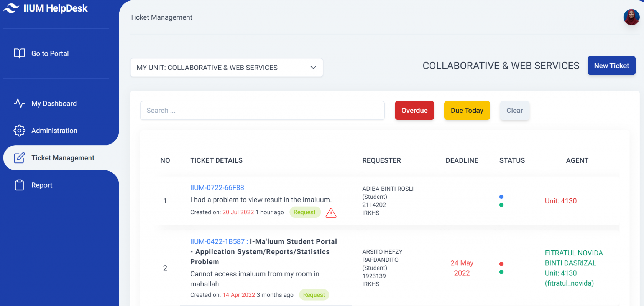This screenshot has height=306, width=644.
Task: Click the i-Ma'luum Student Portal problem title
Action: pyautogui.click(x=264, y=251)
